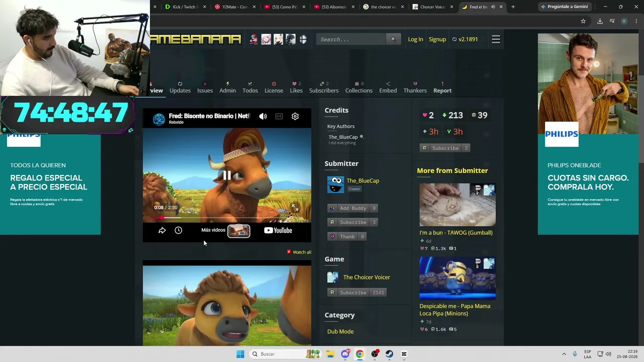Show hidden system tray icons
The image size is (644, 362).
564,354
